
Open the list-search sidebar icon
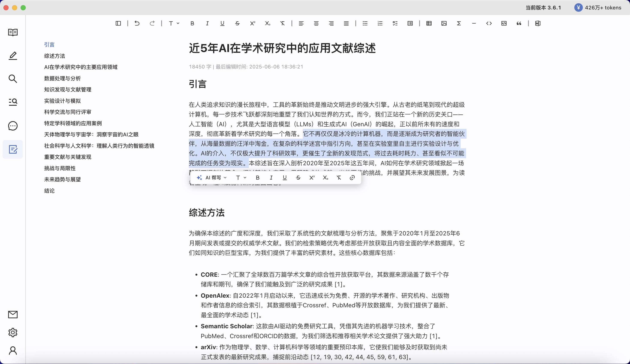pos(13,102)
